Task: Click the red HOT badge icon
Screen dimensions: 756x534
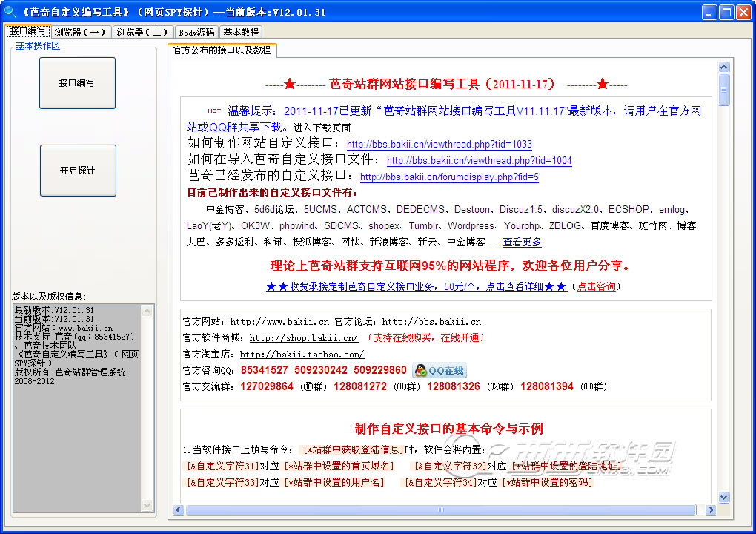Action: (x=214, y=111)
